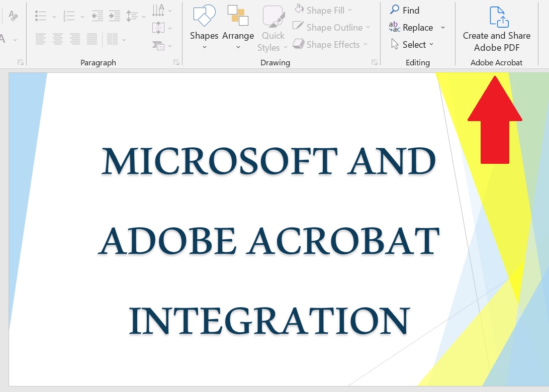Screen dimensions: 549x392
Task: Open the Bullets dropdown arrow
Action: click(x=54, y=16)
